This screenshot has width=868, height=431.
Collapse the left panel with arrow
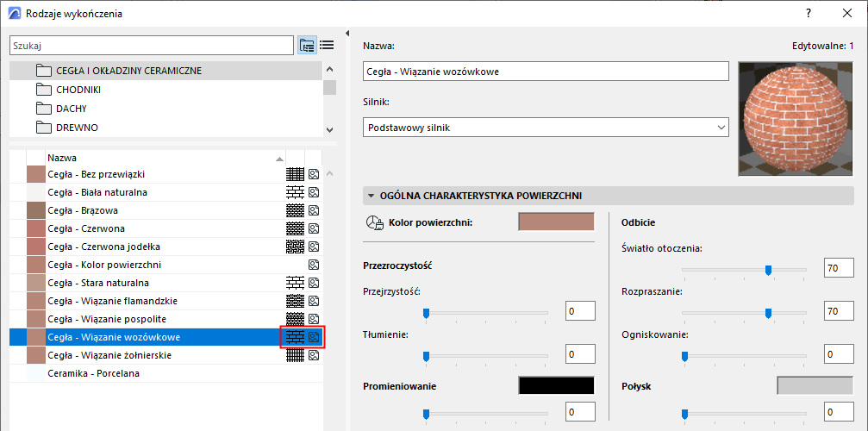[x=347, y=34]
